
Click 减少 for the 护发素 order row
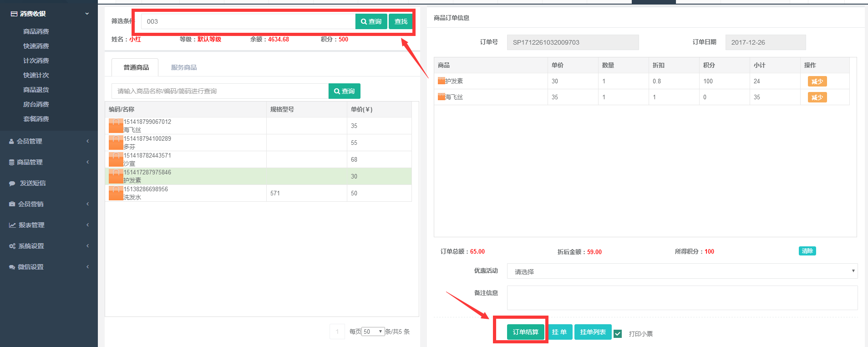[817, 82]
